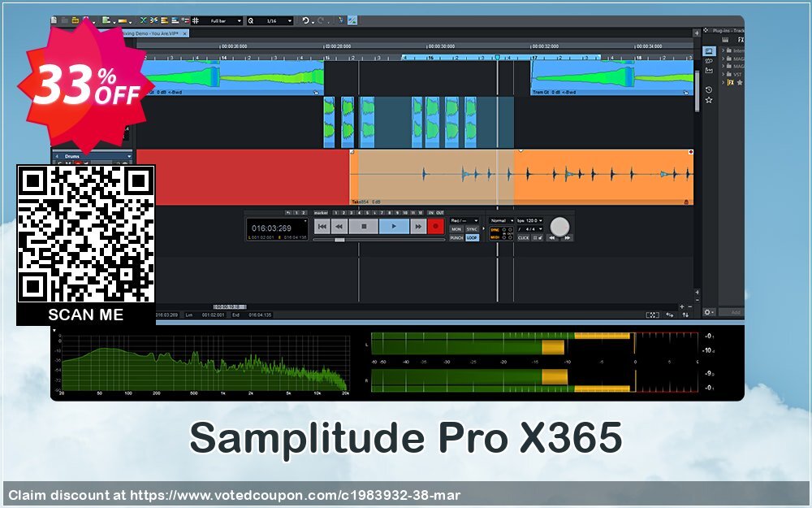This screenshot has height=508, width=812.
Task: Click the marker label button
Action: point(321,212)
